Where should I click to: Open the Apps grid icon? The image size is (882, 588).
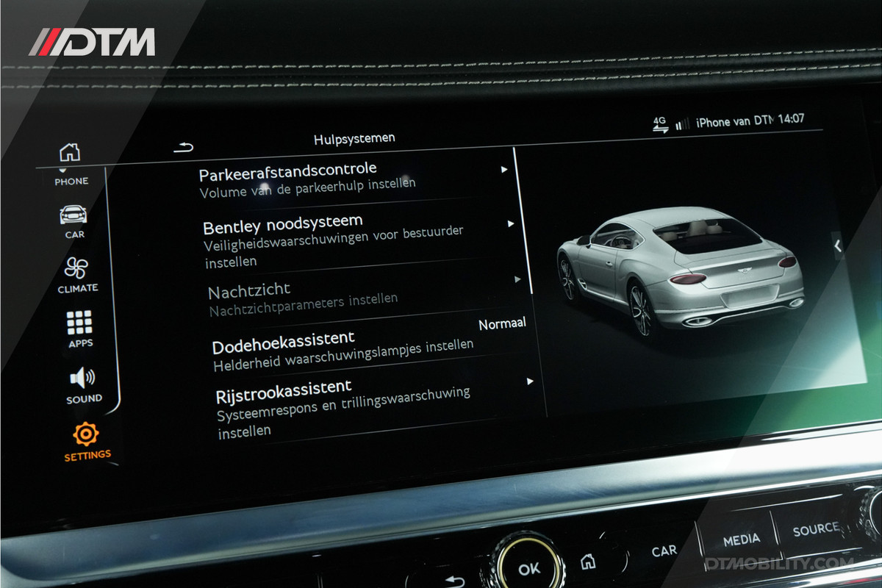pyautogui.click(x=79, y=323)
